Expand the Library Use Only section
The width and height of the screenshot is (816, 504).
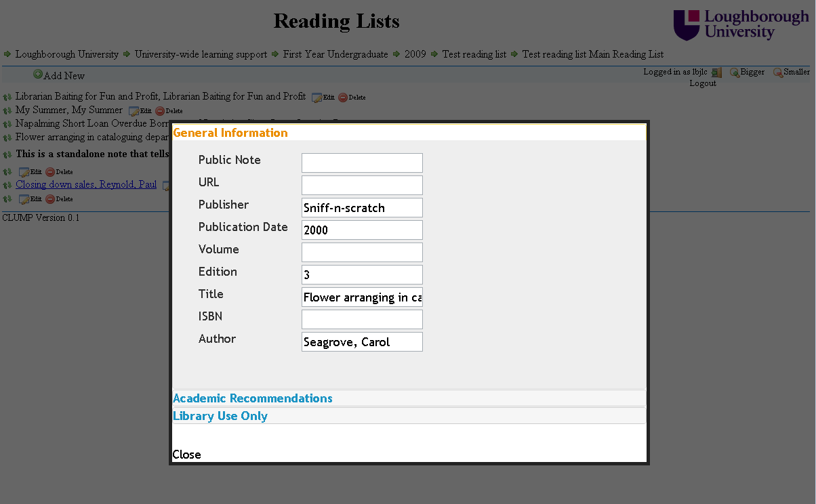tap(220, 416)
